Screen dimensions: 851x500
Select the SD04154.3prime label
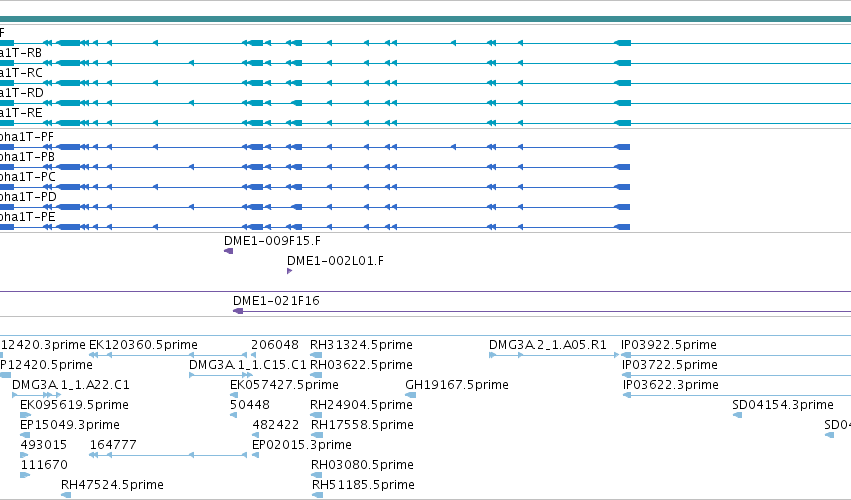783,405
